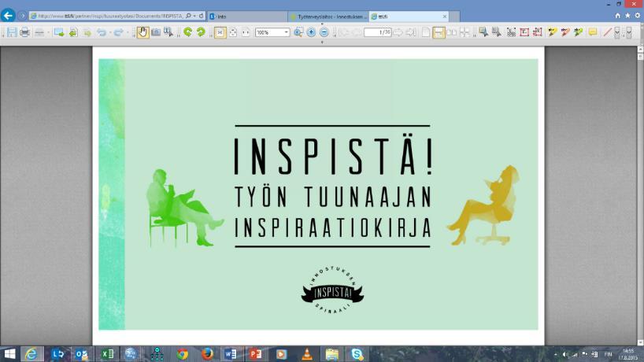Click the monitor with green arrow icon
644x362 pixels.
59,32
